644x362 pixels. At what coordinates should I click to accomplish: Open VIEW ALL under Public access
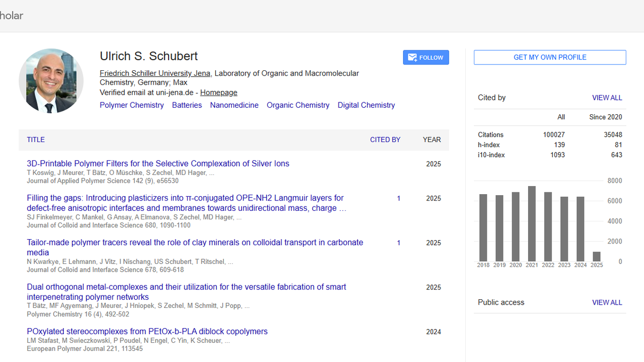pos(607,302)
